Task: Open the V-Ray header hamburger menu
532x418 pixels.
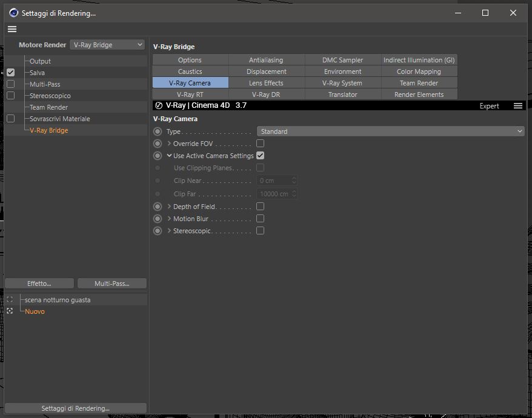Action: coord(517,106)
